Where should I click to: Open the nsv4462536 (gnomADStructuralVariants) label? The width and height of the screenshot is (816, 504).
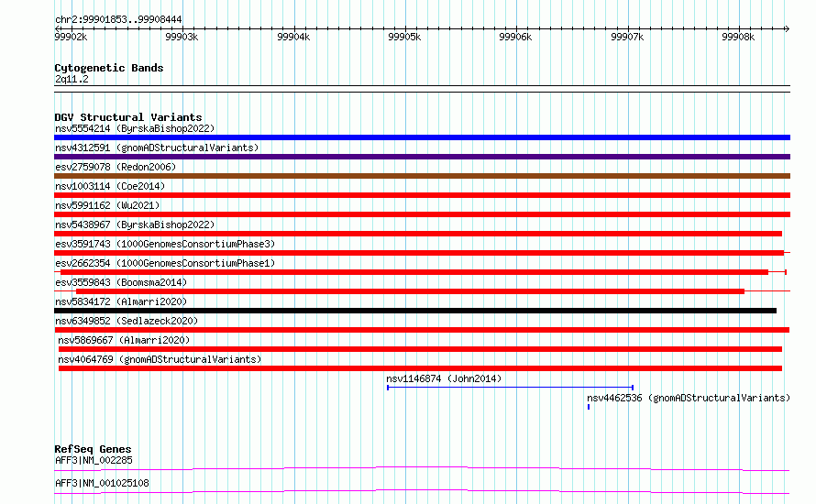(689, 398)
